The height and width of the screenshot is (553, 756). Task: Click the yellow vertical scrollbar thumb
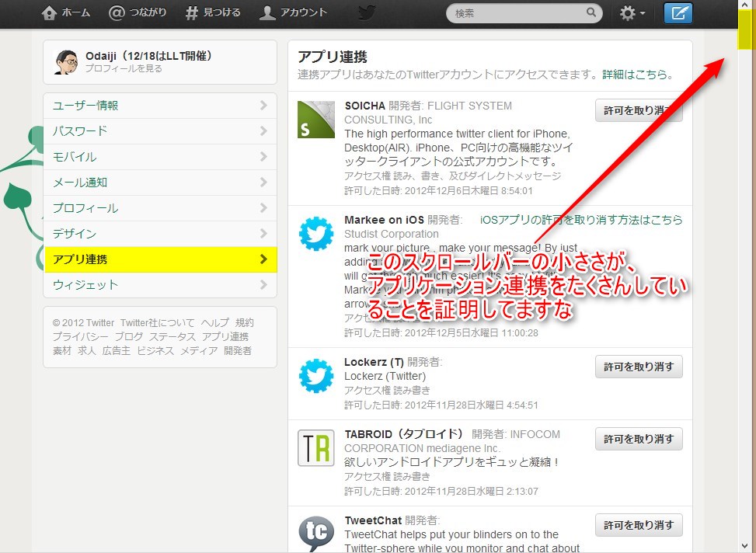coord(745,30)
